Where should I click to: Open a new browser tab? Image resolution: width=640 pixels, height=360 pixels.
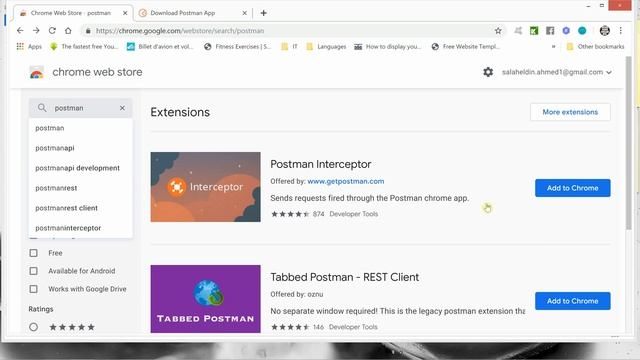(264, 13)
